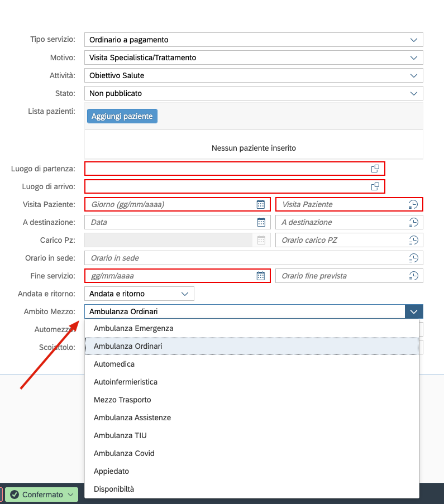Open calendar picker for Fine servizio date
The width and height of the screenshot is (444, 504).
coord(260,276)
